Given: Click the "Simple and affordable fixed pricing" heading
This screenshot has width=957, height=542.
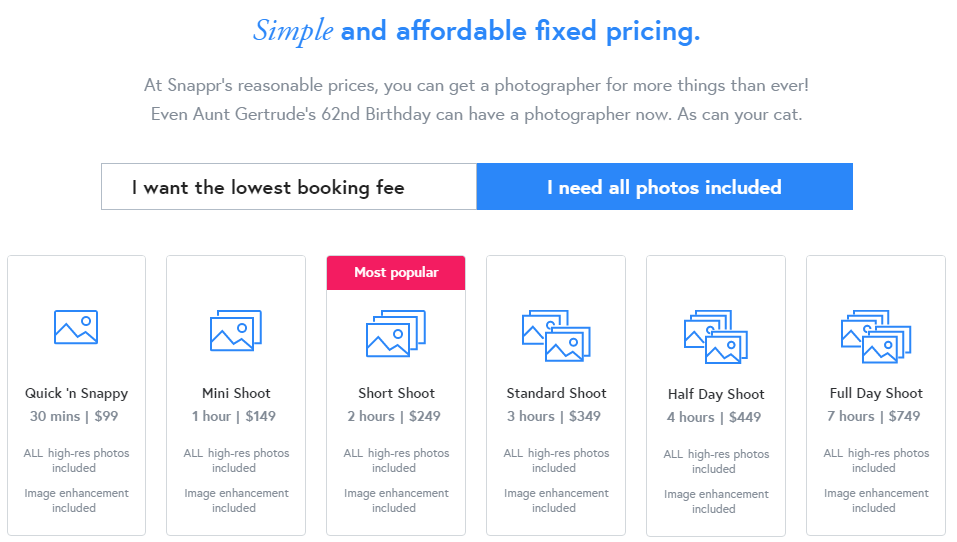Looking at the screenshot, I should click(x=477, y=31).
